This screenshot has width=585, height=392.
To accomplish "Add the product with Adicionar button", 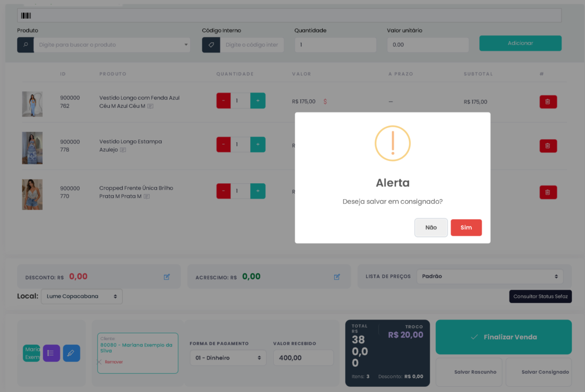I will click(x=520, y=43).
